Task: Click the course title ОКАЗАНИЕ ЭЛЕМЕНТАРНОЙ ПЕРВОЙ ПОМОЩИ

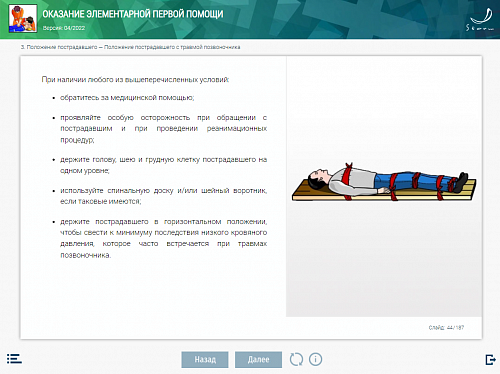Action: (133, 14)
